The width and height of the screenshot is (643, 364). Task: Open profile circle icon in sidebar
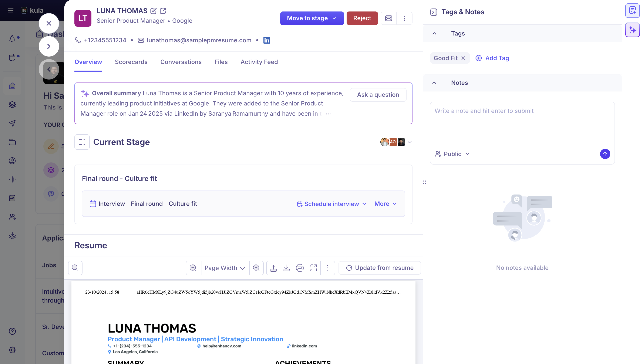(x=12, y=161)
